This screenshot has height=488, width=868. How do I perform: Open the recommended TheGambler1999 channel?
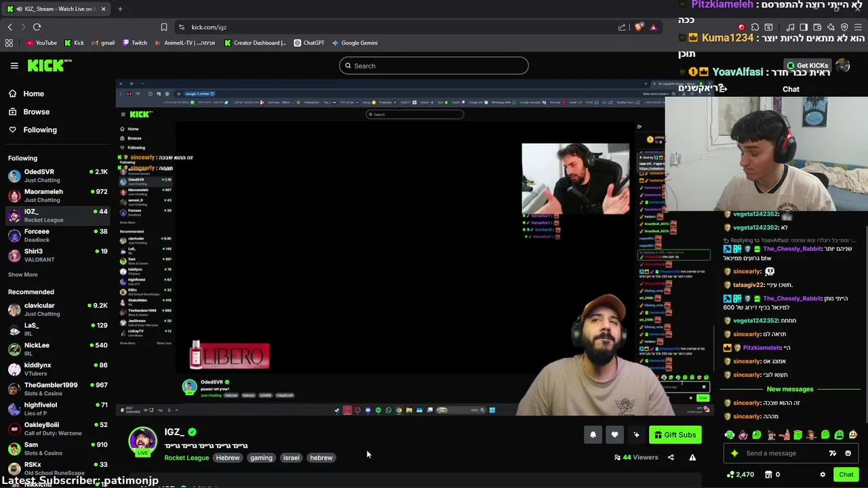[x=58, y=388]
